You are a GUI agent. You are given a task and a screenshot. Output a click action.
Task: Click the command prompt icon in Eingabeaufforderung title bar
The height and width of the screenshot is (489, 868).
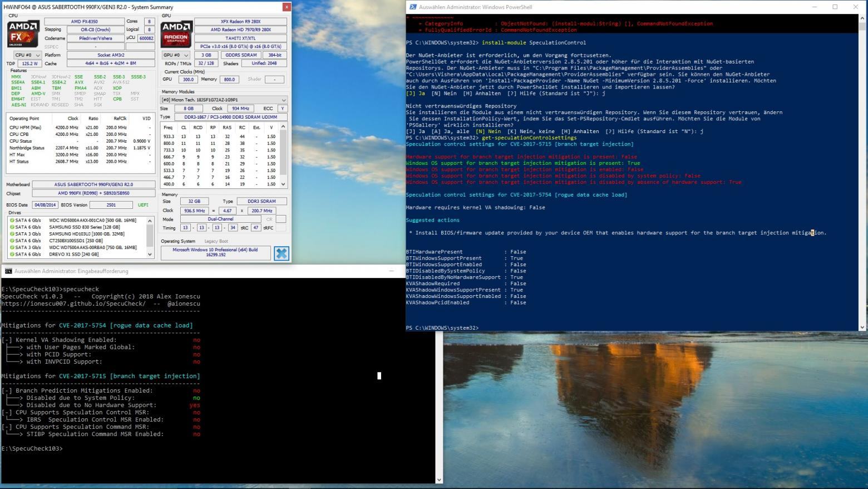tap(8, 271)
